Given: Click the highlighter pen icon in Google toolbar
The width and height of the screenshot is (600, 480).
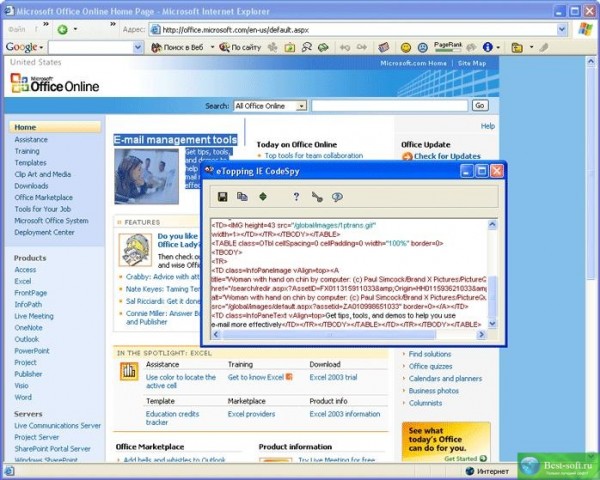Looking at the screenshot, I should [544, 47].
